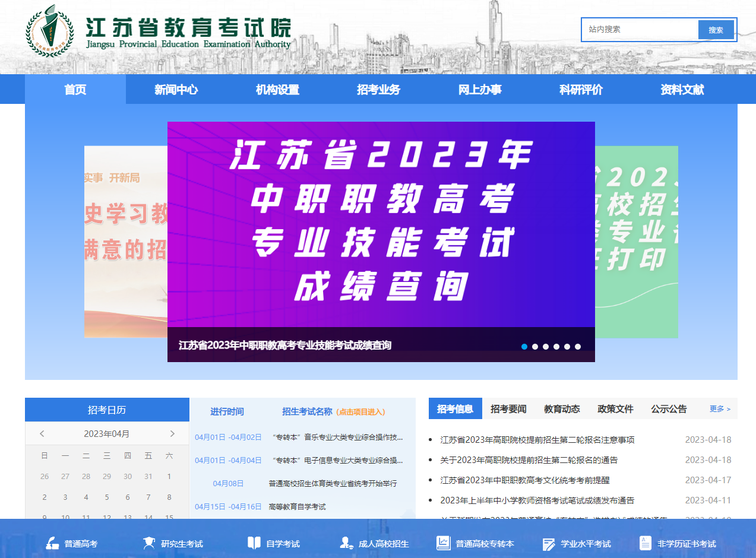Switch to the 政策文件 tab
The image size is (756, 558).
[615, 409]
